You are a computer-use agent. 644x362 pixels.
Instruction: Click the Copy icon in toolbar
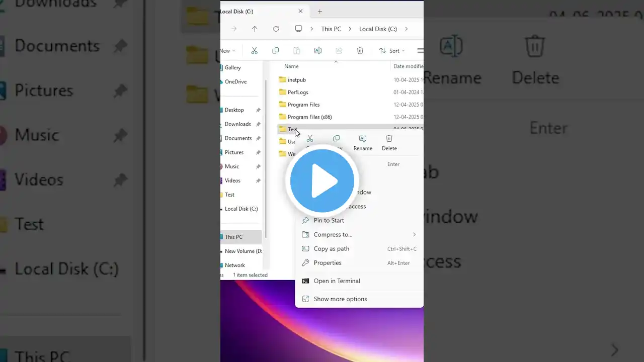coord(275,51)
